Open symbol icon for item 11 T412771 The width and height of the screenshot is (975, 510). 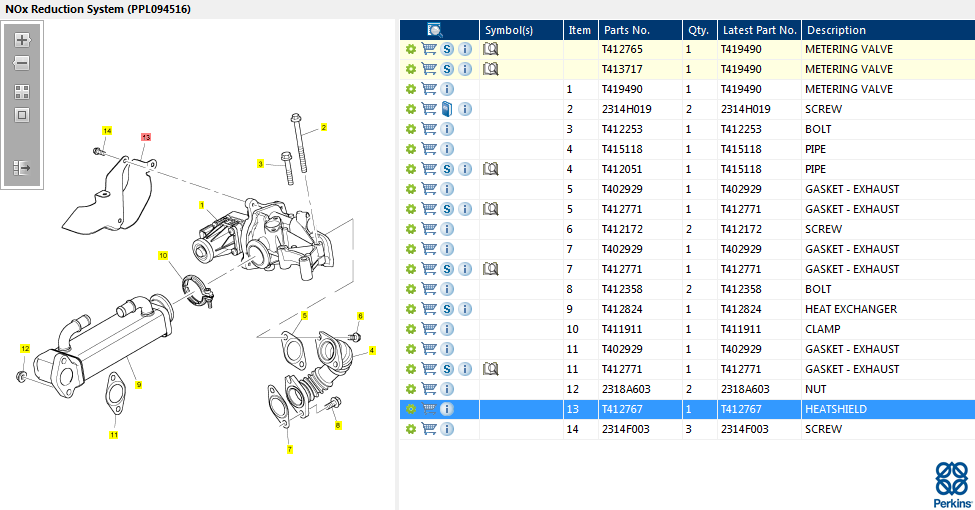pyautogui.click(x=491, y=369)
